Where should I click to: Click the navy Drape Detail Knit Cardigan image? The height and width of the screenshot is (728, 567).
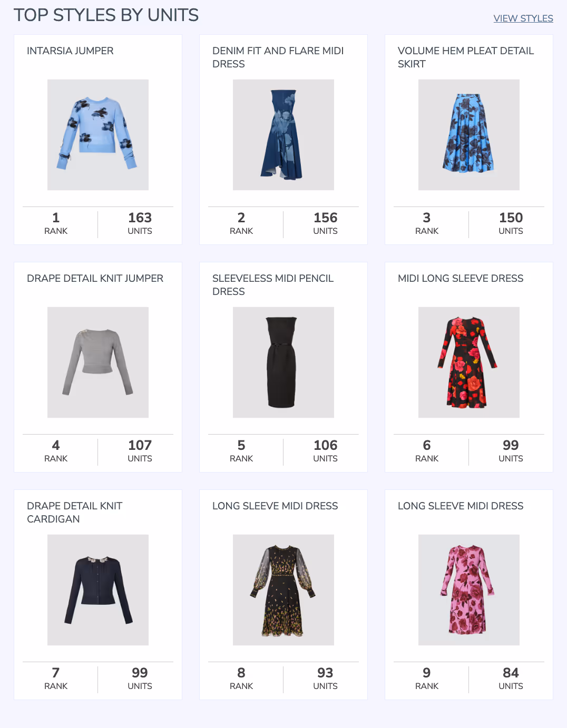point(98,590)
